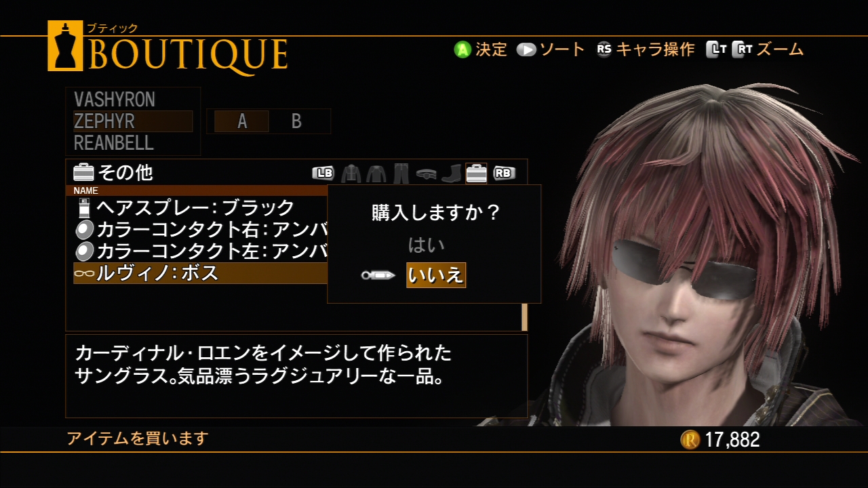
Task: Click the LB previous category button
Action: coord(323,174)
